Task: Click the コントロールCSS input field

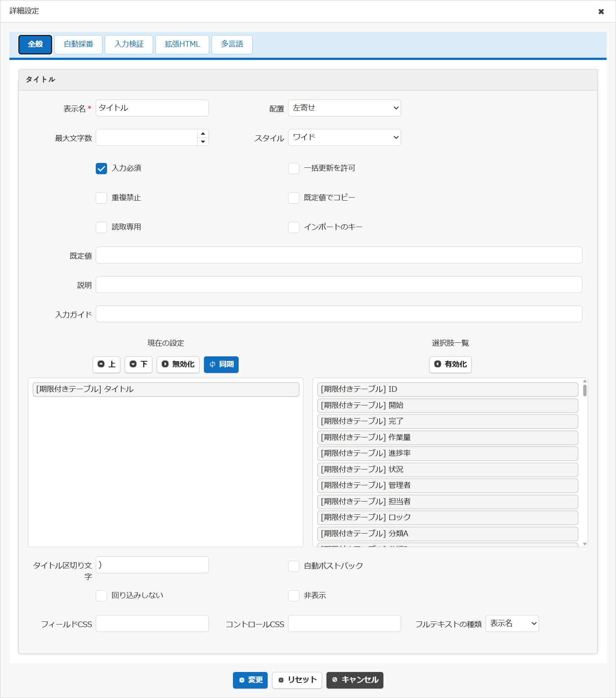Action: 345,623
